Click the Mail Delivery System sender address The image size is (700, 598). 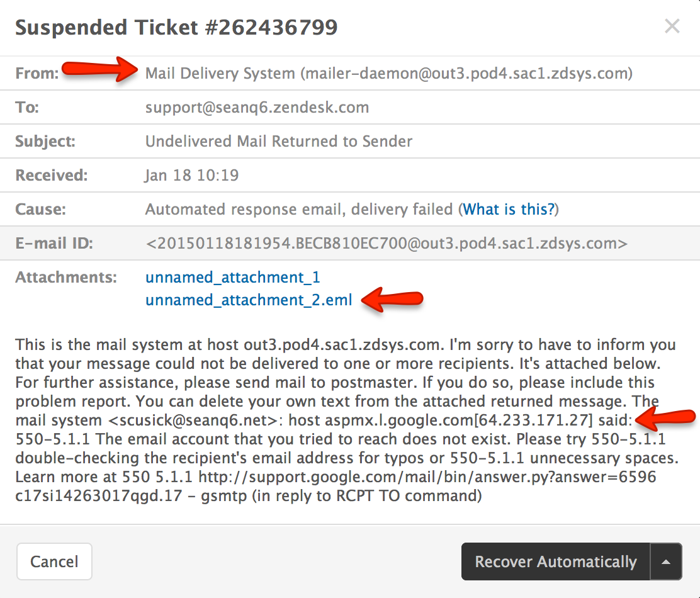388,74
